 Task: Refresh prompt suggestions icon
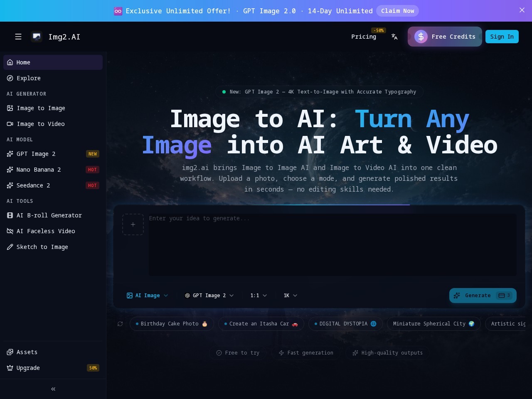120,324
